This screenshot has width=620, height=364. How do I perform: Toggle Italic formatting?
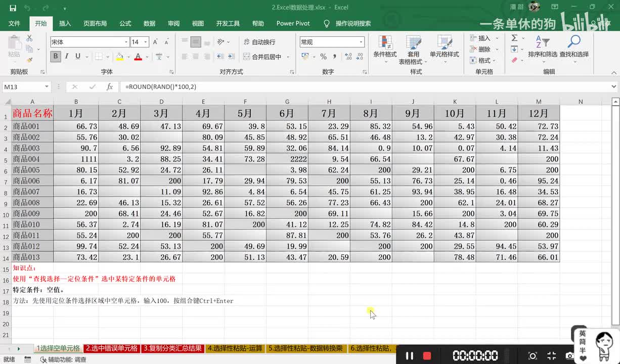click(x=67, y=57)
